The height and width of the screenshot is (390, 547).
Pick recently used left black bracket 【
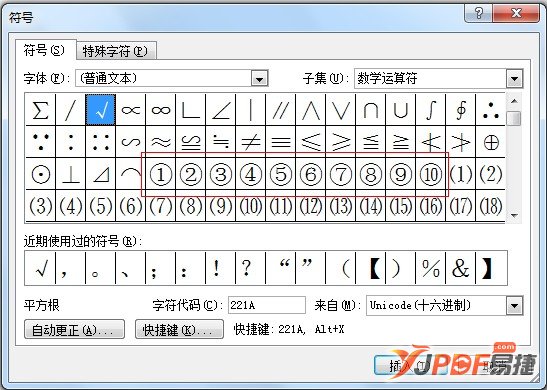370,268
